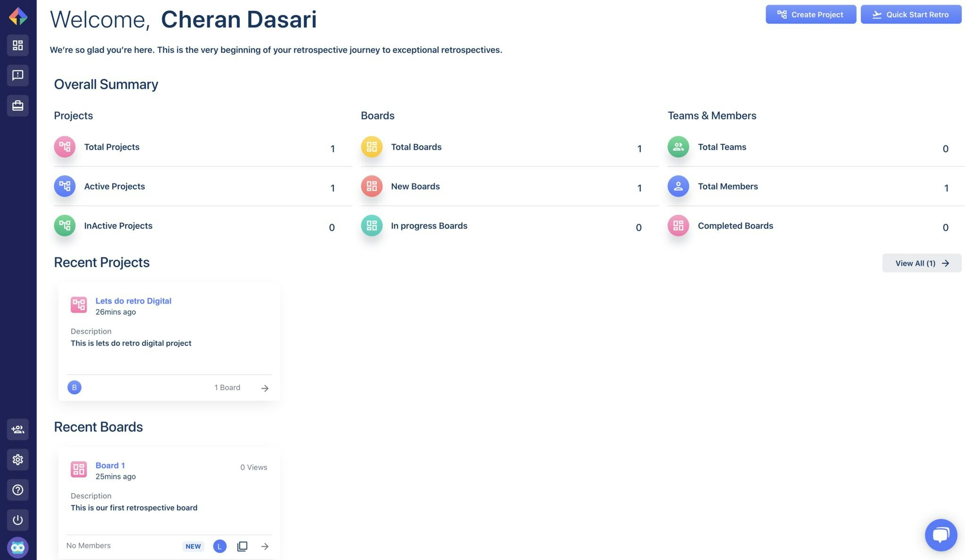Click the invite members icon in sidebar

(18, 430)
